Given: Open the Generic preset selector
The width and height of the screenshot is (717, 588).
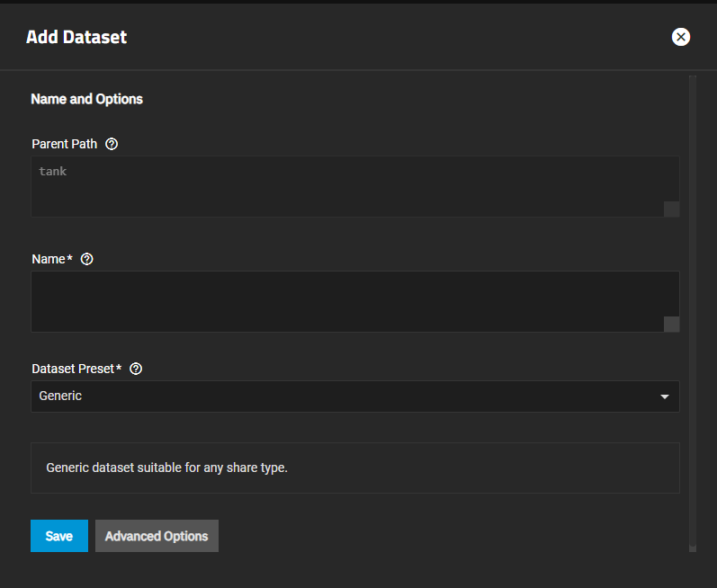Looking at the screenshot, I should [342, 396].
